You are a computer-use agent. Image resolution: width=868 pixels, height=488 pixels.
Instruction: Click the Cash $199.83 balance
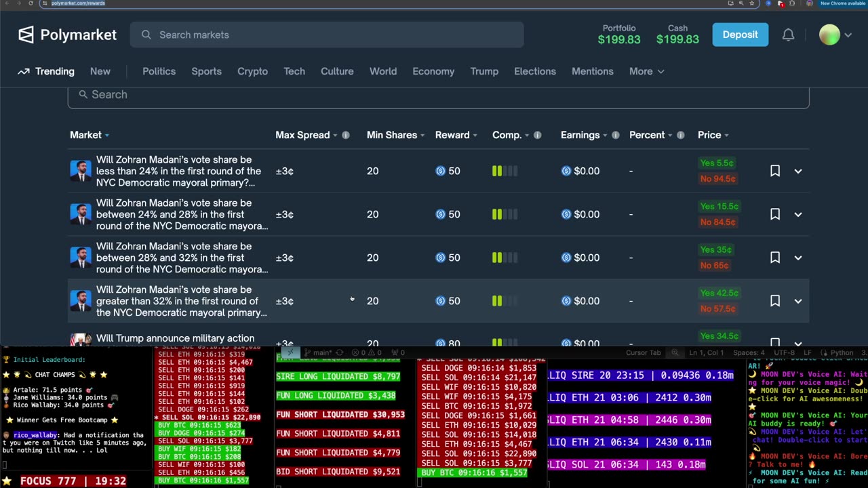click(x=677, y=35)
